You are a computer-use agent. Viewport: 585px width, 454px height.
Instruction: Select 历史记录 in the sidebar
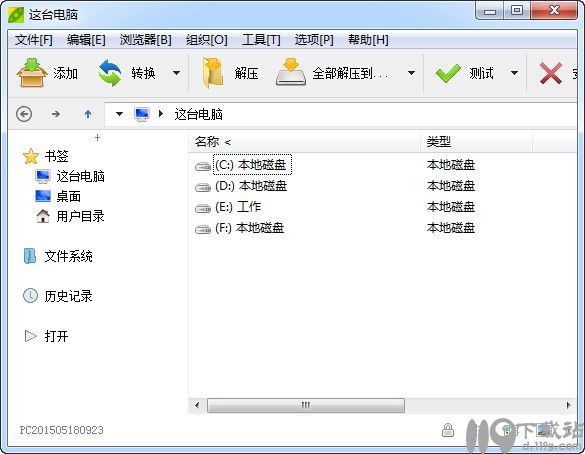(69, 296)
